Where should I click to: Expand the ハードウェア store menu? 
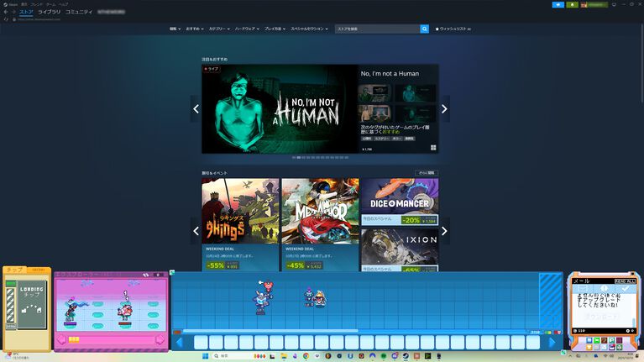coord(246,29)
